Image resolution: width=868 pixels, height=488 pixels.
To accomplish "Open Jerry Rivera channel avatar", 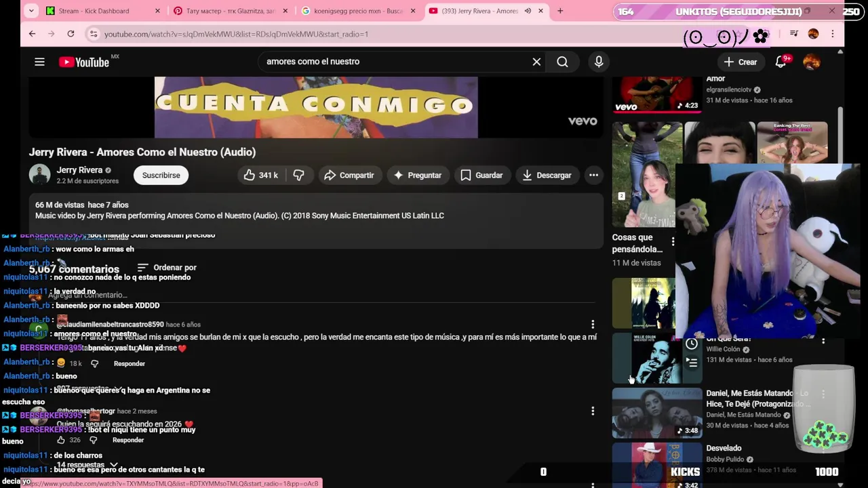I will point(39,175).
